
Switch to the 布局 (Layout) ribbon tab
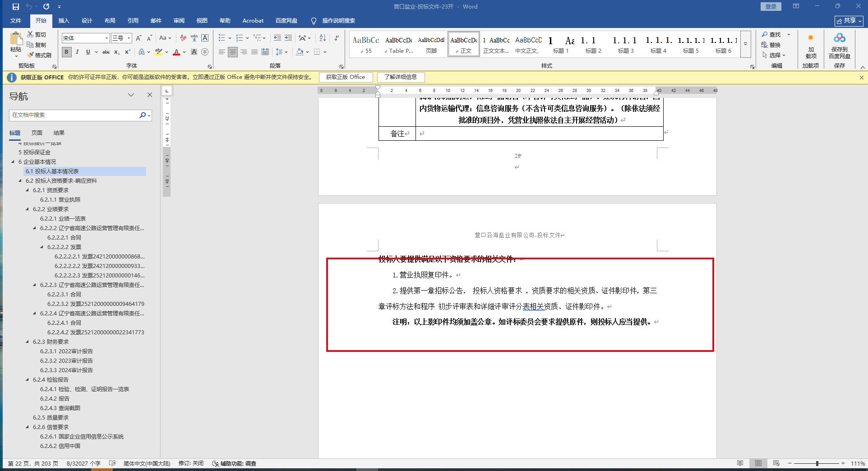tap(110, 21)
